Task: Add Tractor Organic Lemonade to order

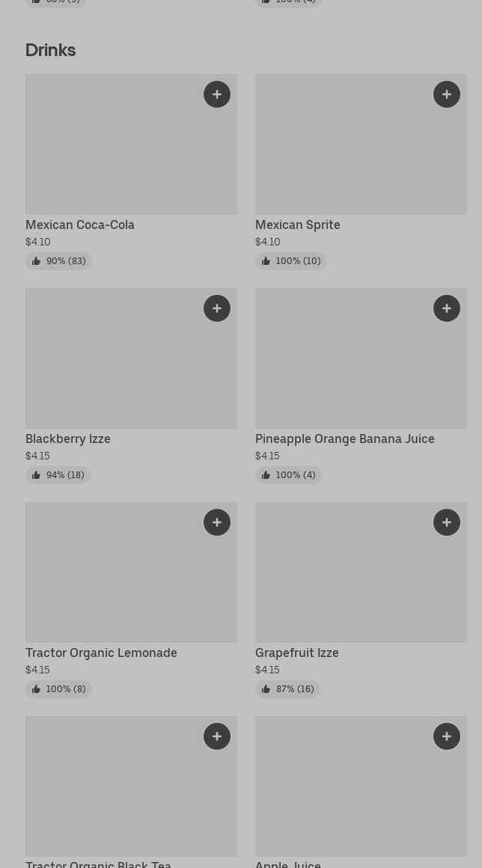Action: pos(217,522)
